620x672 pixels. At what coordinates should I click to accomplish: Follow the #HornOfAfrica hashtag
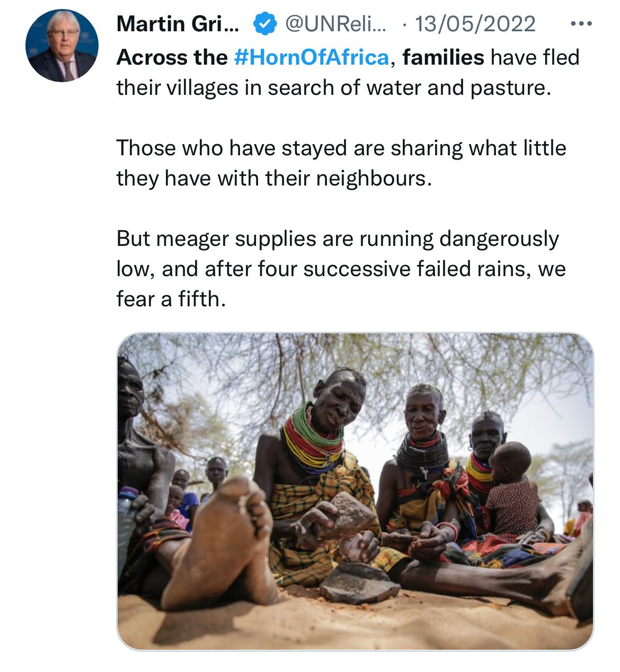tap(311, 57)
